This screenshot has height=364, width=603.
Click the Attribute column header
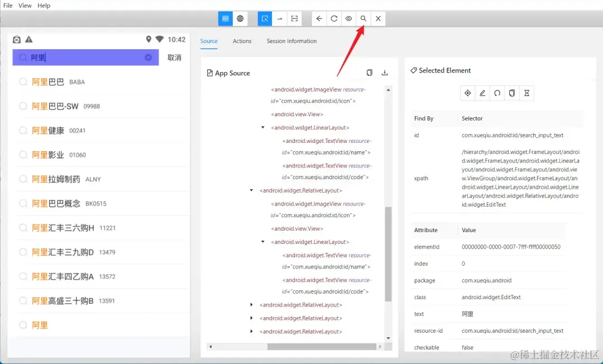click(x=425, y=230)
